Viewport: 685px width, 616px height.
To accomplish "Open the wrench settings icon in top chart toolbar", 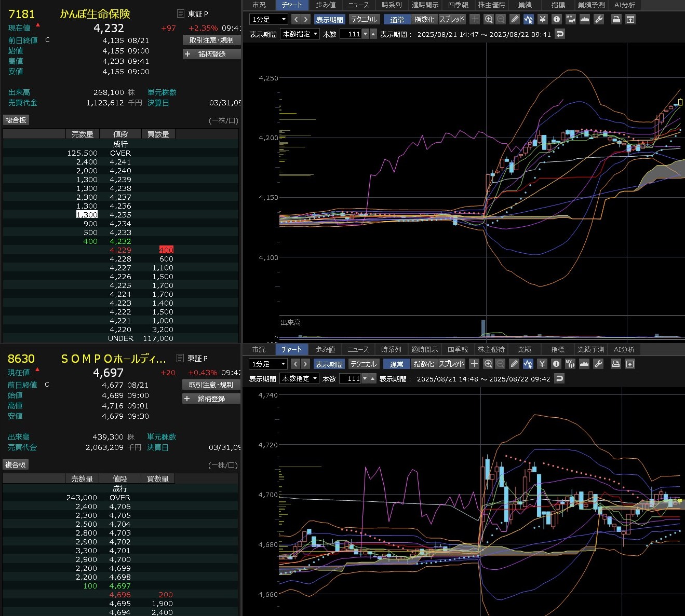I will [x=598, y=19].
